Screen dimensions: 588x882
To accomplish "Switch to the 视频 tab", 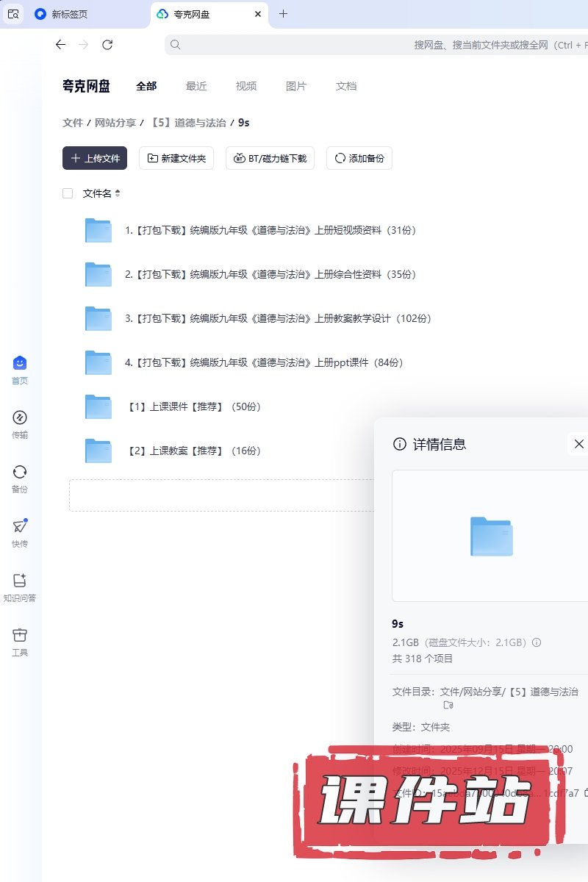I will coord(246,86).
